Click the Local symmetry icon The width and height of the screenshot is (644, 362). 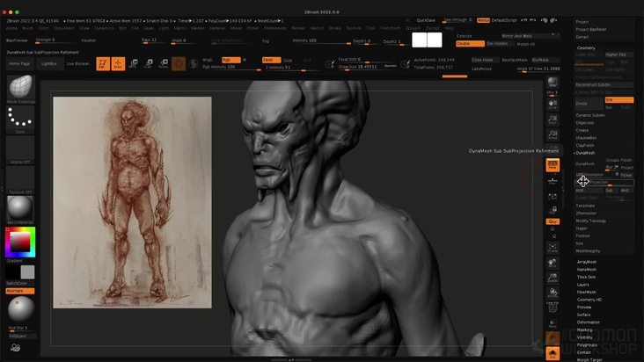click(553, 196)
